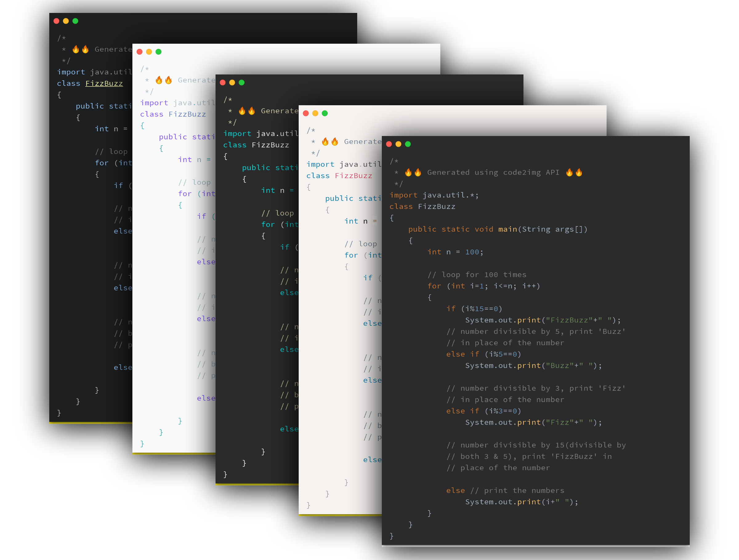Screen dimensions: 739x560
Task: Click underlined FizzBuzz class name in back window
Action: (x=104, y=83)
